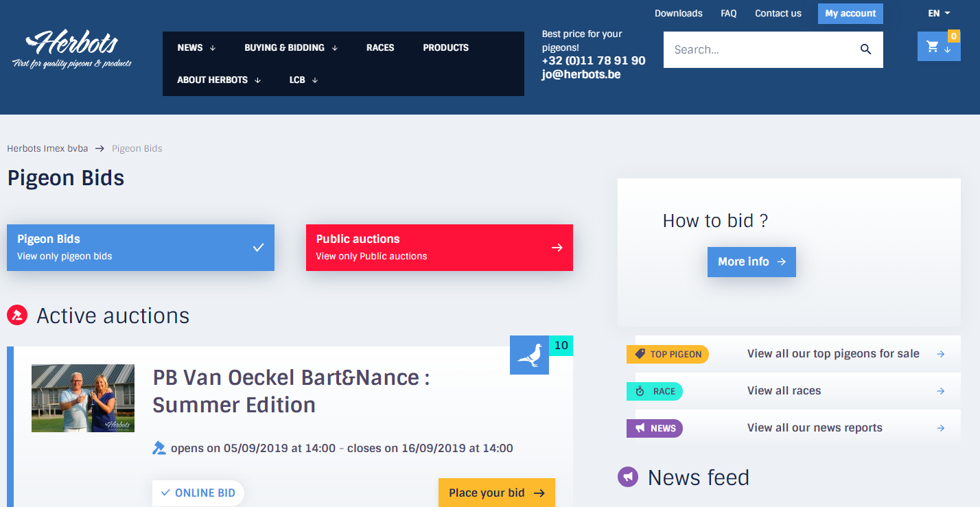This screenshot has width=980, height=507.
Task: Click Herbots Imex bvba breadcrumb
Action: [47, 148]
